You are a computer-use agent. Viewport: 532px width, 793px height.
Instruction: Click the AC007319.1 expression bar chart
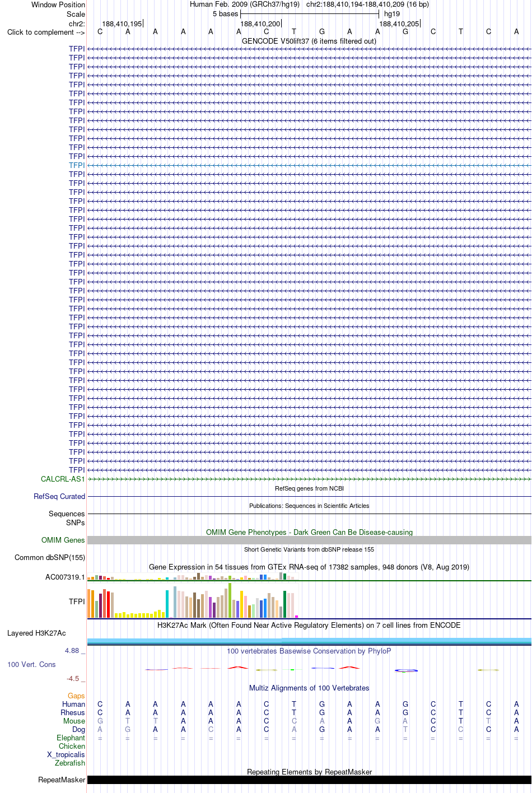coord(193,577)
